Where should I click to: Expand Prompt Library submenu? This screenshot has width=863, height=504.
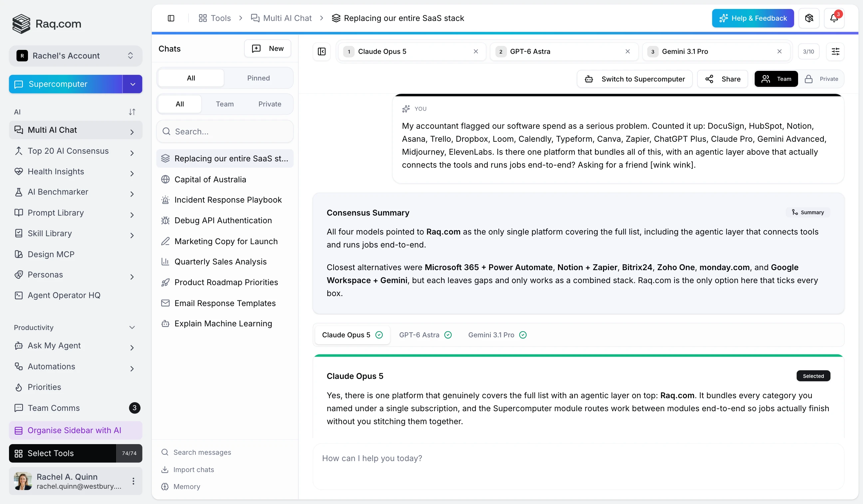(132, 215)
